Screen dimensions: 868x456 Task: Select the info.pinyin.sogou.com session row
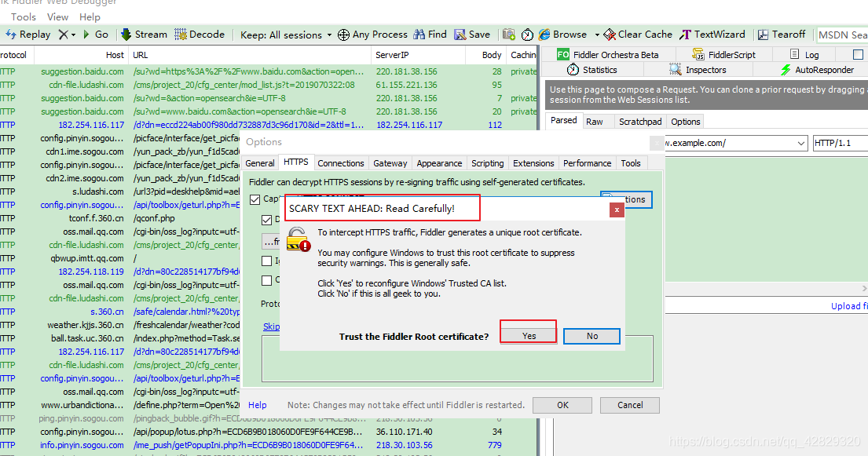(268, 445)
